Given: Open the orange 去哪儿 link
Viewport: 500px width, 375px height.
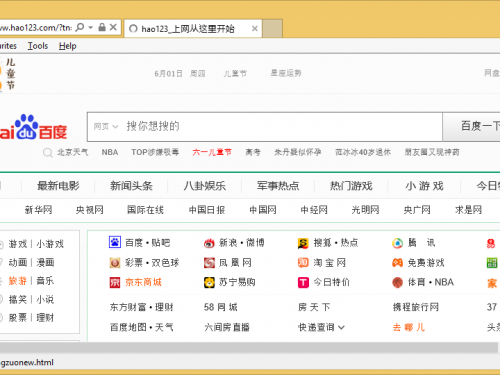Looking at the screenshot, I should [x=409, y=327].
